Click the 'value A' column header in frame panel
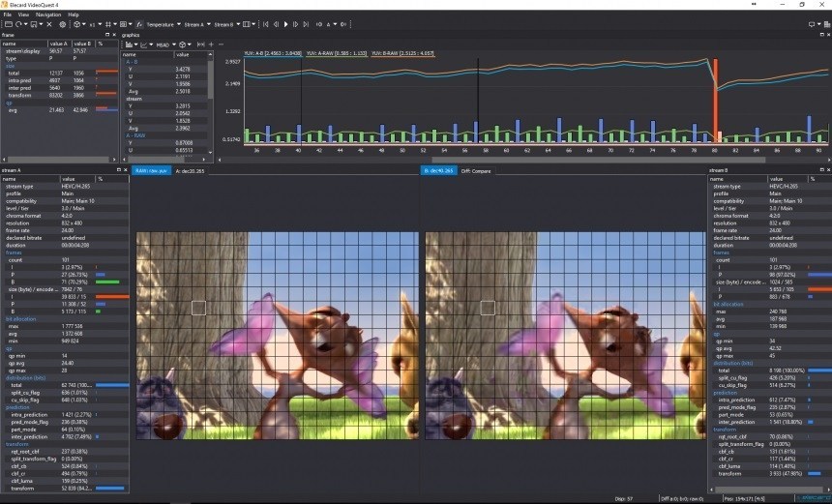 (60, 44)
